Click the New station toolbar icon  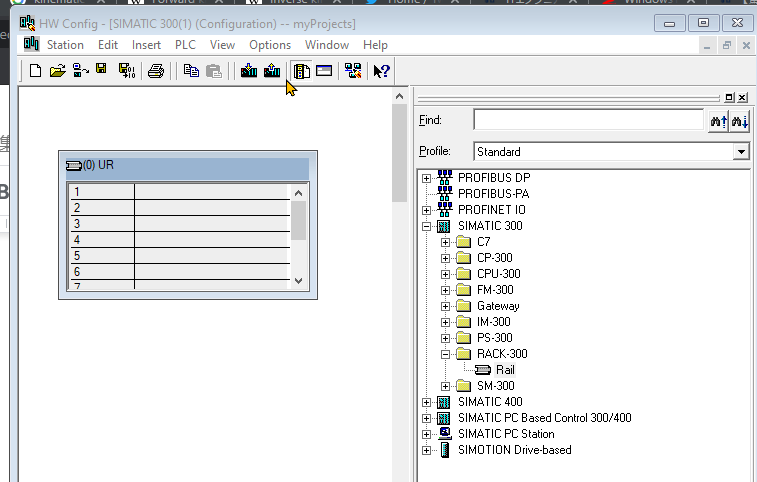(x=35, y=71)
